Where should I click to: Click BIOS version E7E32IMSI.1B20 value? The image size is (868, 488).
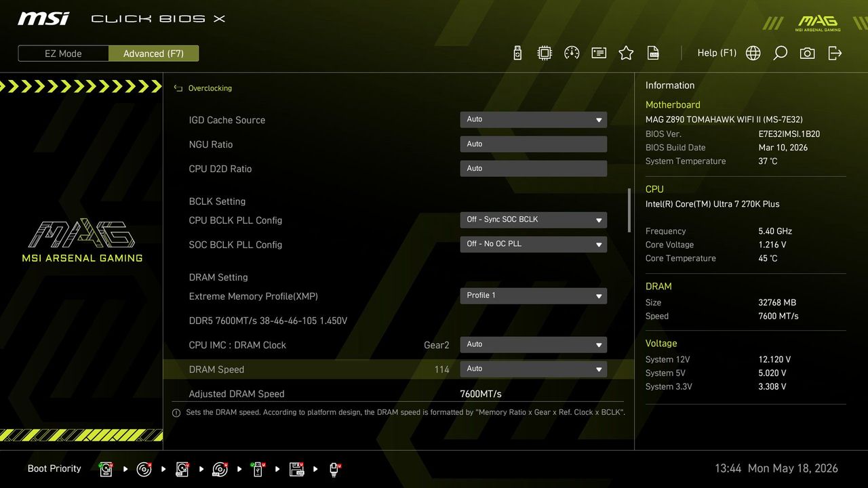tap(789, 134)
